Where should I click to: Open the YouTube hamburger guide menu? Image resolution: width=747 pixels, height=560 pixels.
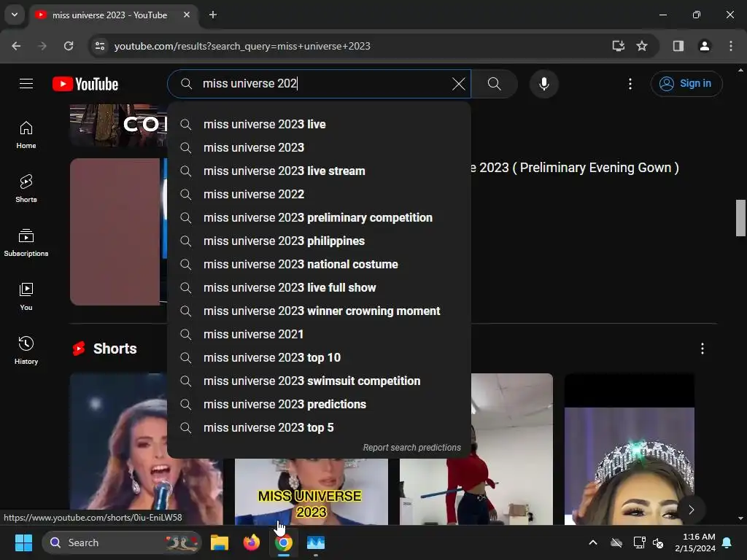(x=26, y=84)
